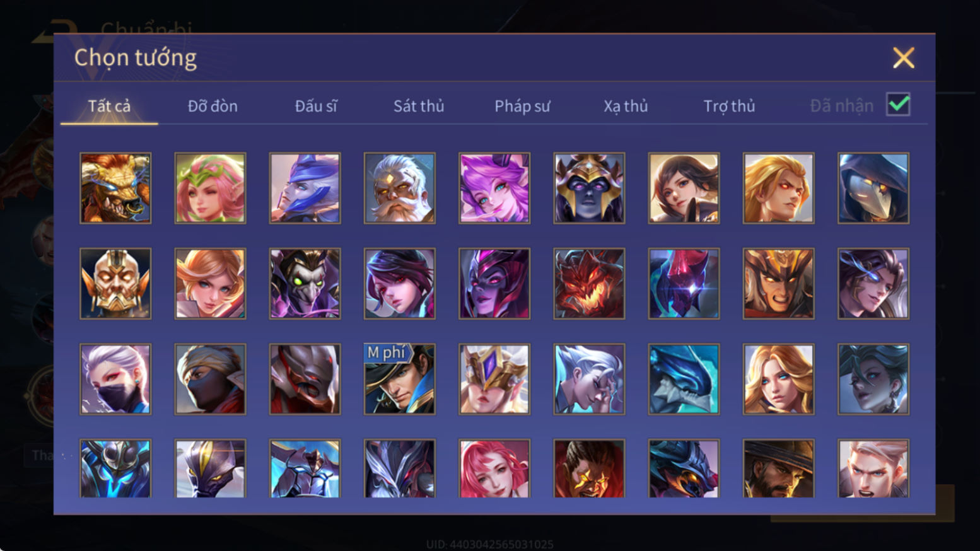
Task: Choose the red lava demon hero portrait
Action: 589,283
